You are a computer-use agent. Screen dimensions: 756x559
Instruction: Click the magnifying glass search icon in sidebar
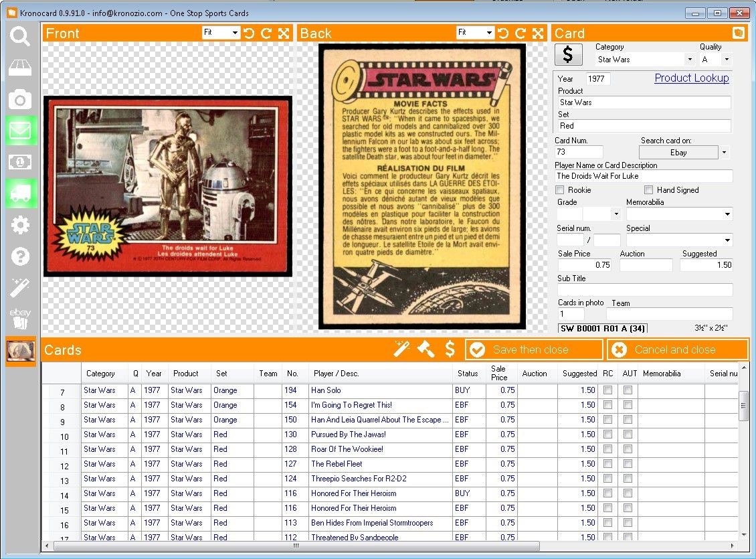20,35
